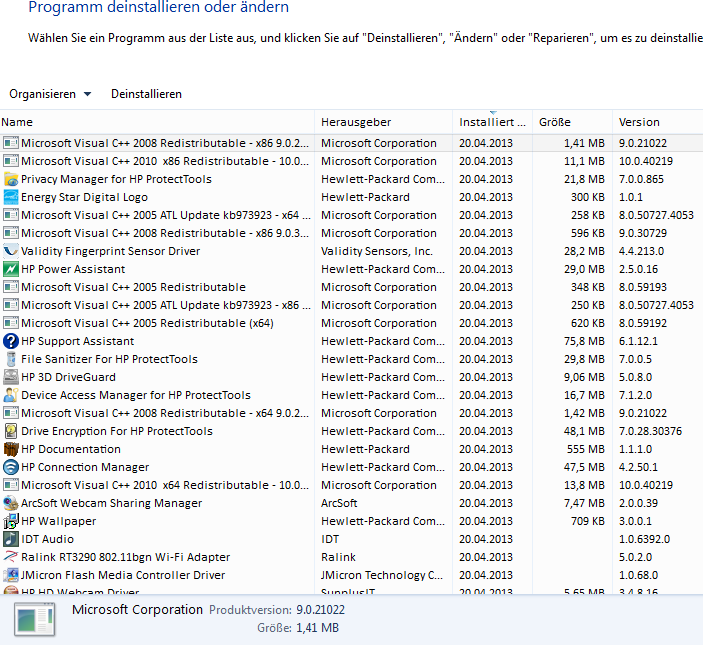Click the HP Connection Manager icon

coord(11,467)
